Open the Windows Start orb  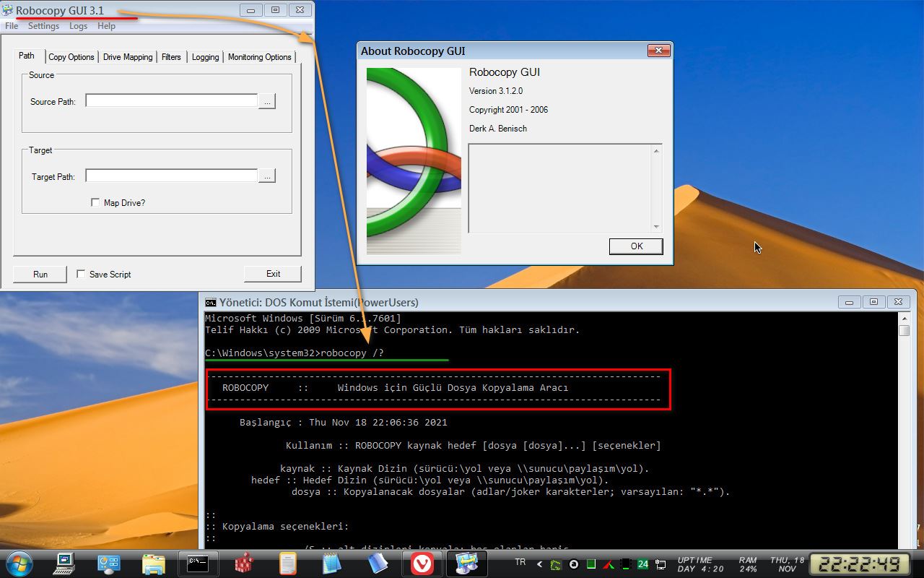tap(19, 564)
